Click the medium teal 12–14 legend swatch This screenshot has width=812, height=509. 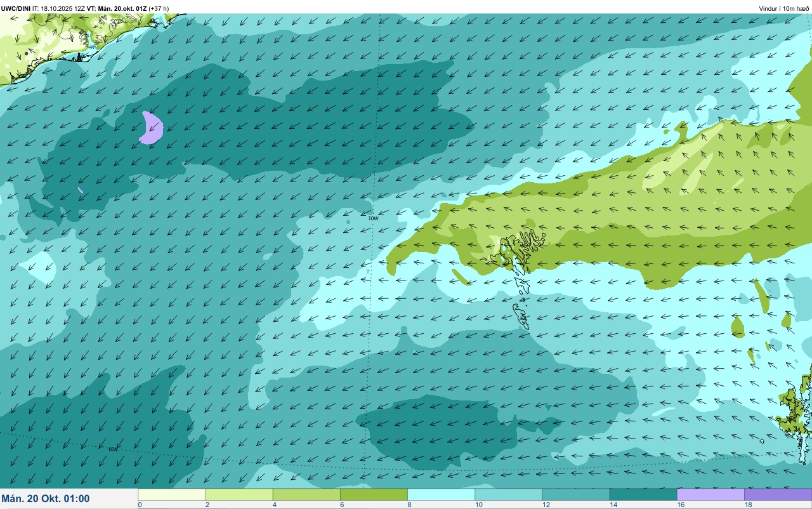pos(575,494)
